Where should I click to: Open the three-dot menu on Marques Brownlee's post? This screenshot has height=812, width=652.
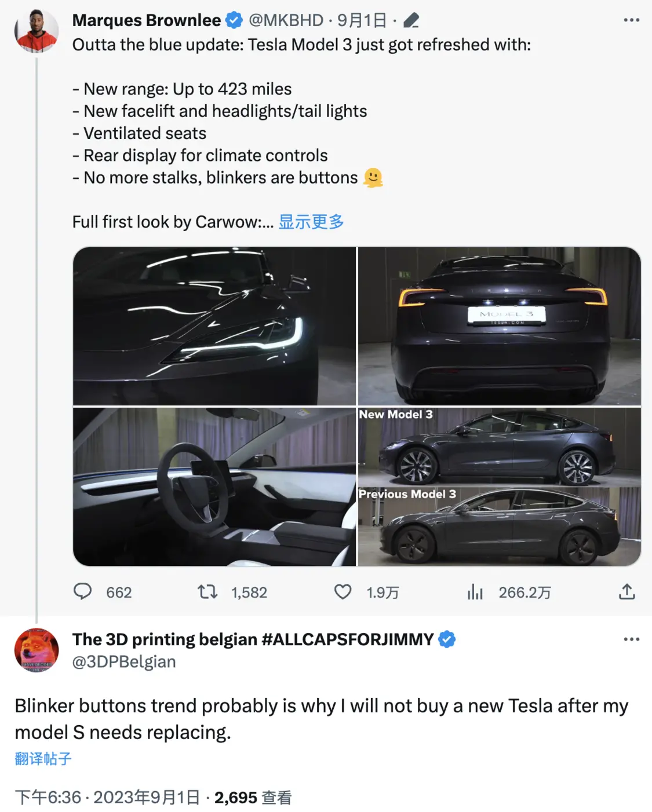point(631,20)
